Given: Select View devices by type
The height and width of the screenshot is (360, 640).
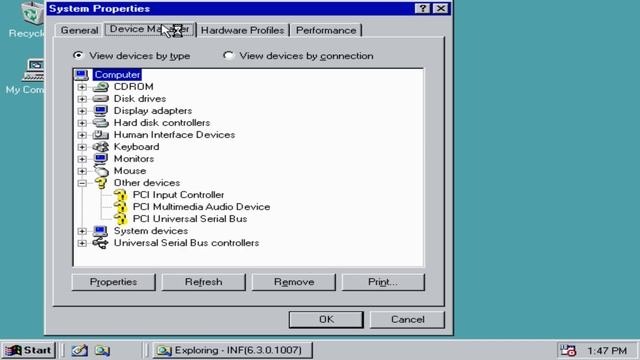Looking at the screenshot, I should (x=131, y=56).
